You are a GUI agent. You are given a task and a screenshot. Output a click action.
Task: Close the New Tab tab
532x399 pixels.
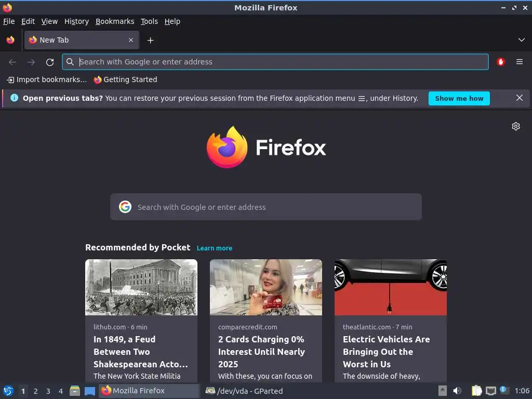131,40
